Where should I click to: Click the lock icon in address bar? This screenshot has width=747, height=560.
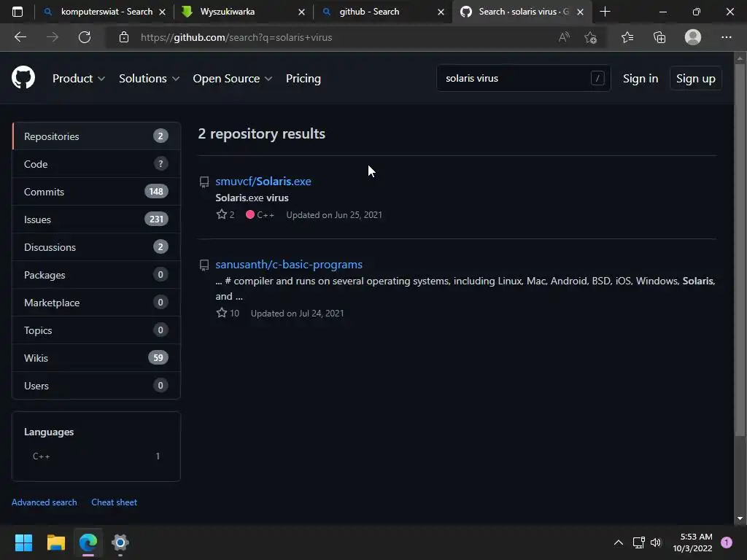124,37
